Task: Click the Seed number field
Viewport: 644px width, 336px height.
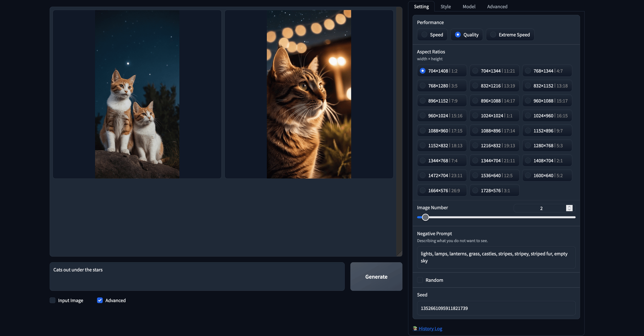Action: coord(496,308)
